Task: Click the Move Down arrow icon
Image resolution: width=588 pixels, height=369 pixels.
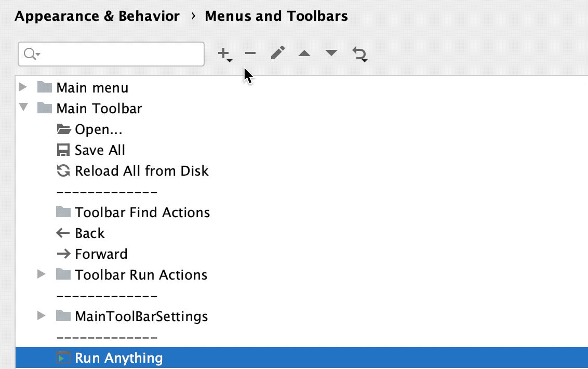Action: 331,52
